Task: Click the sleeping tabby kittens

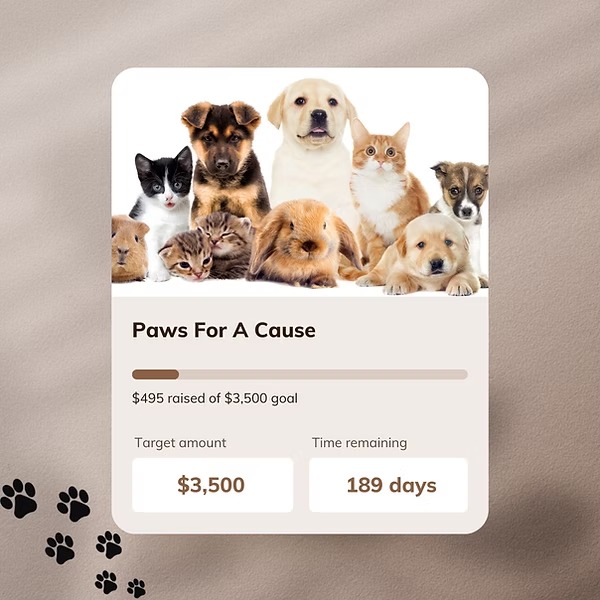Action: tap(207, 247)
